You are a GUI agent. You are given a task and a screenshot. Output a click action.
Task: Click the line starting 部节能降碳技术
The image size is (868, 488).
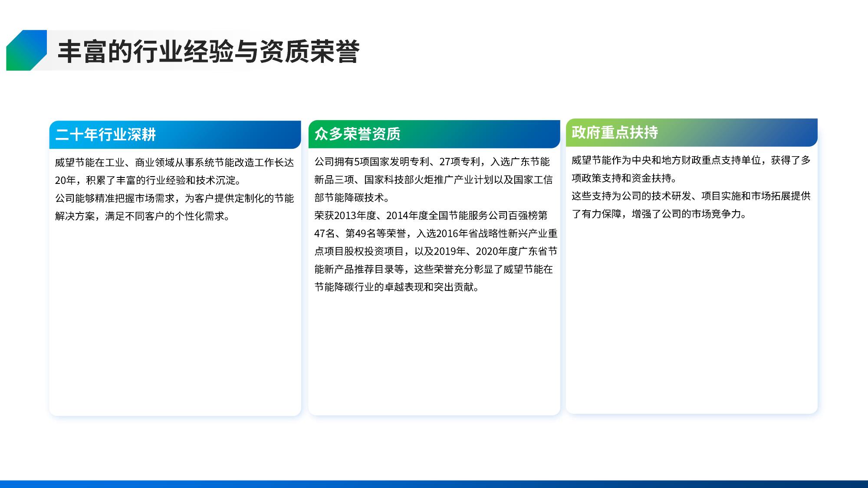(352, 198)
